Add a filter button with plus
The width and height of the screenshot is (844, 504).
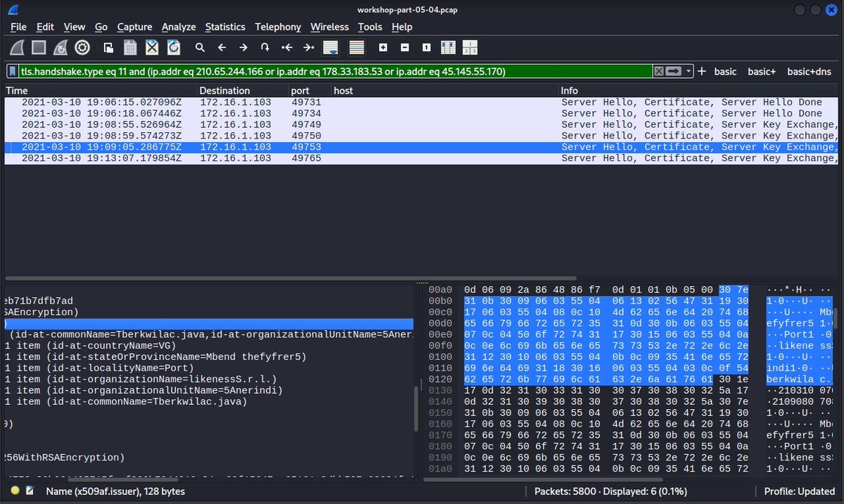pos(701,71)
